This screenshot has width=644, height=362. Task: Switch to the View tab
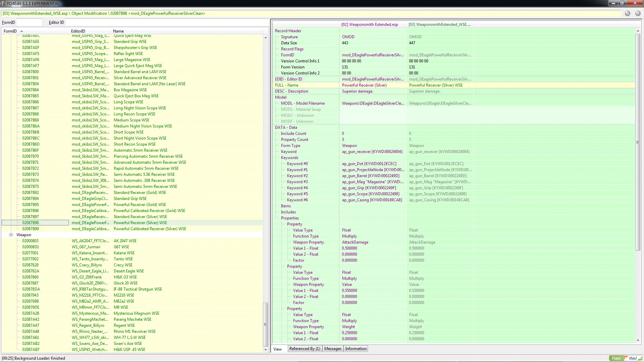tap(278, 349)
